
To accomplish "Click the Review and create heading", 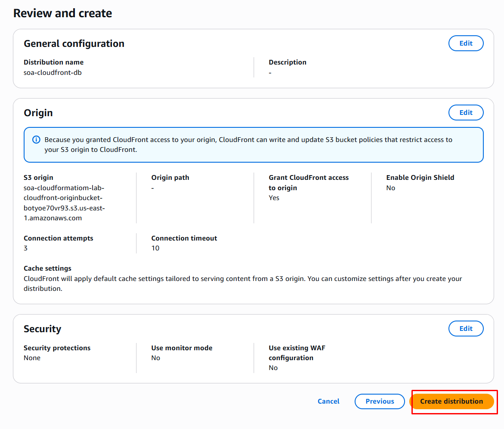I will point(62,13).
